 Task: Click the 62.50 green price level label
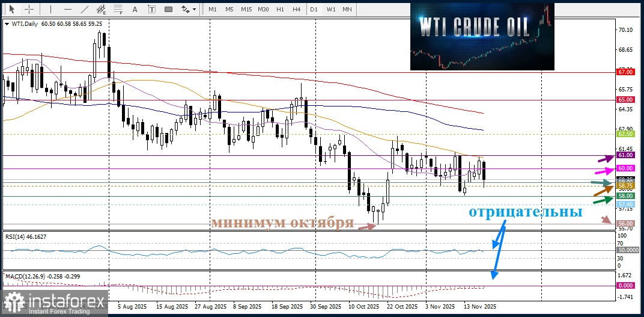point(625,134)
